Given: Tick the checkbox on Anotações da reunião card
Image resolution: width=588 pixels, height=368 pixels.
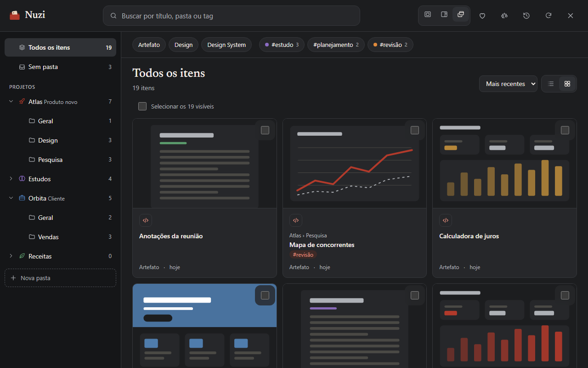Looking at the screenshot, I should click(x=265, y=130).
